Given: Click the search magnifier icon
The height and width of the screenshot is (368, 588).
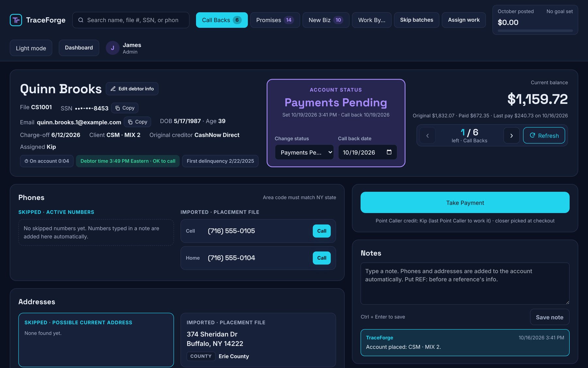Looking at the screenshot, I should [81, 20].
